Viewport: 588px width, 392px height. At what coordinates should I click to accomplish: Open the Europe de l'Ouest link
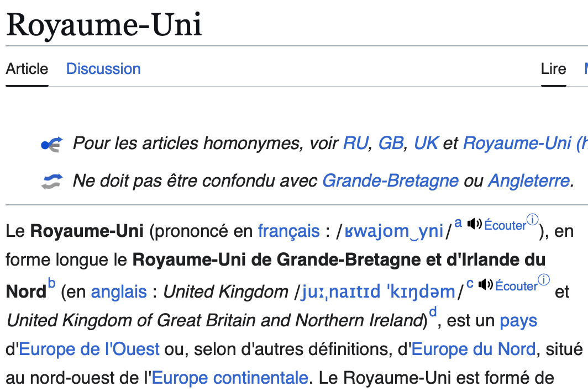(90, 349)
